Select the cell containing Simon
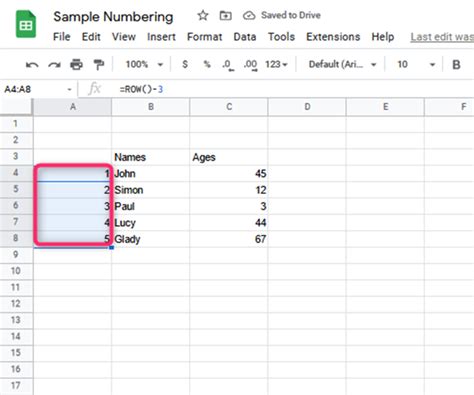The image size is (474, 395). coord(151,190)
